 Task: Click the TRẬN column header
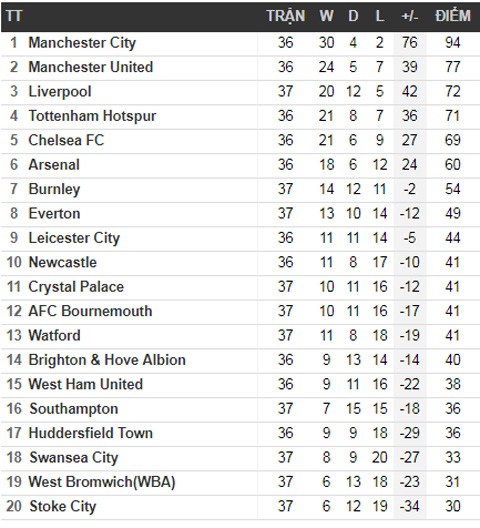286,16
